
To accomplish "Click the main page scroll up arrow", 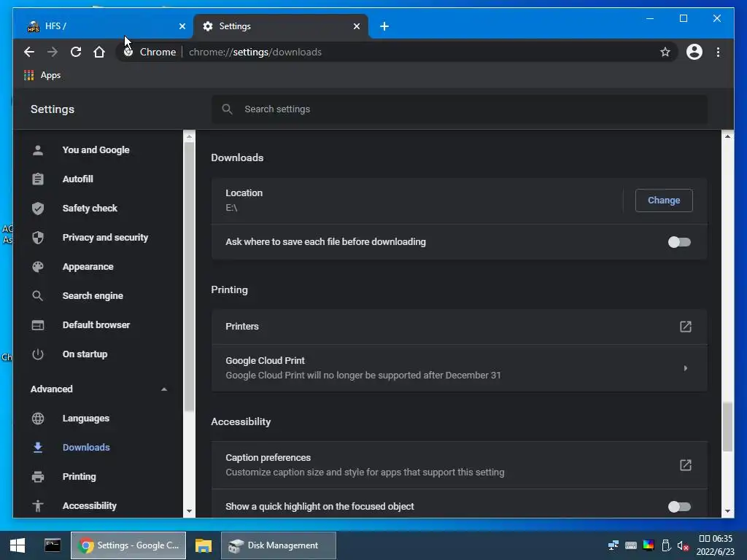I will (x=727, y=136).
